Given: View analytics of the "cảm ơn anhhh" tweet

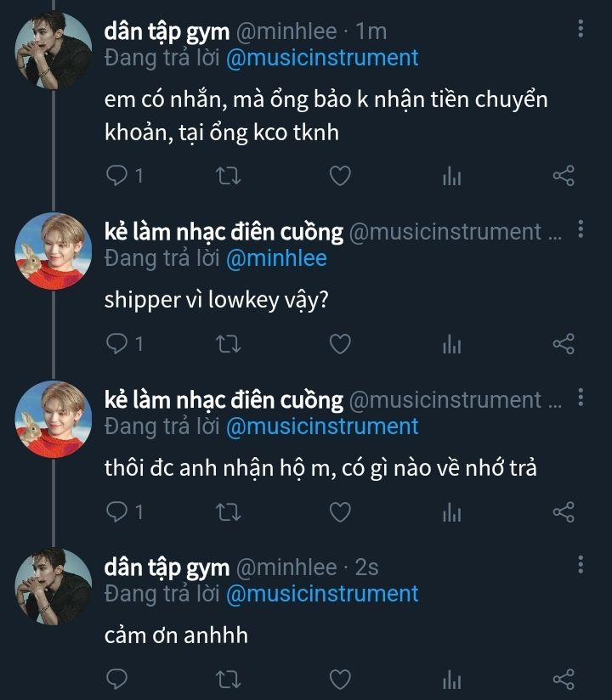Looking at the screenshot, I should coord(451,680).
